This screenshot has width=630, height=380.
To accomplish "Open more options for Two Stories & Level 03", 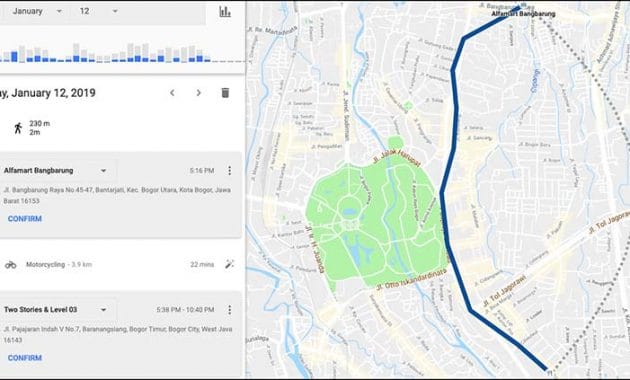I will [229, 310].
